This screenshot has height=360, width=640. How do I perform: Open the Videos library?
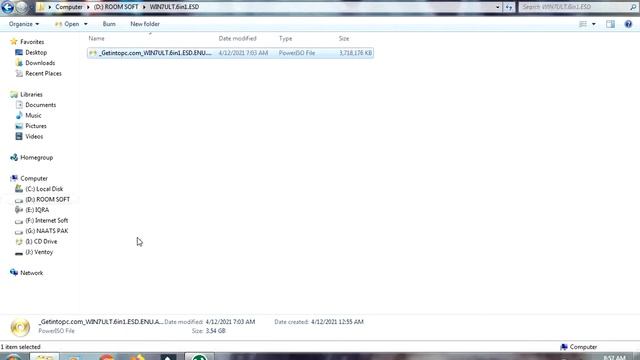[34, 136]
